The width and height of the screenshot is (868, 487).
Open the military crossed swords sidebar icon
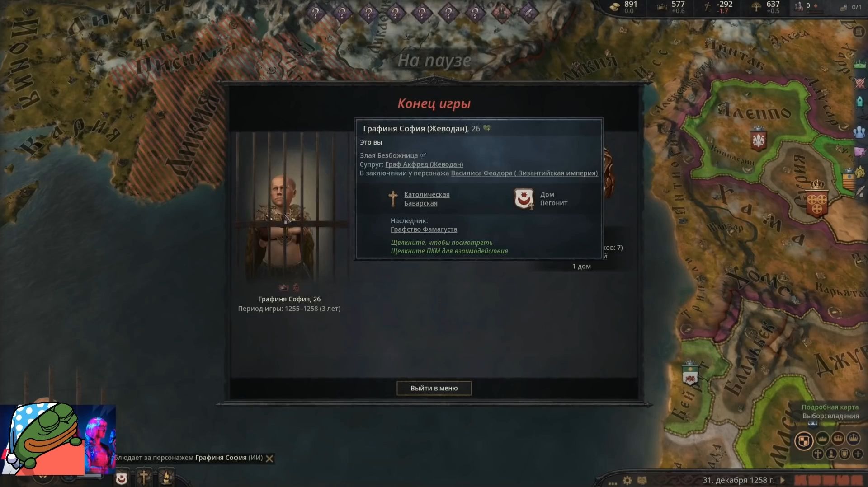coord(859,83)
